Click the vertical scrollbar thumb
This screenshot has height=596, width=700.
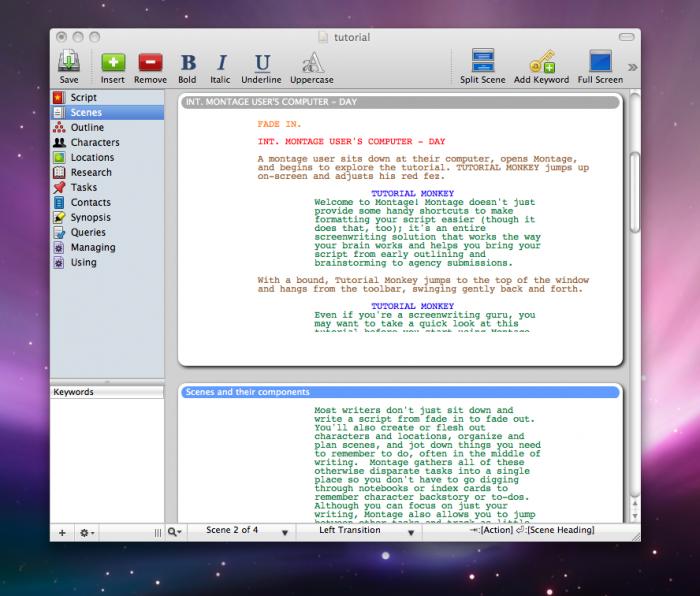(635, 192)
